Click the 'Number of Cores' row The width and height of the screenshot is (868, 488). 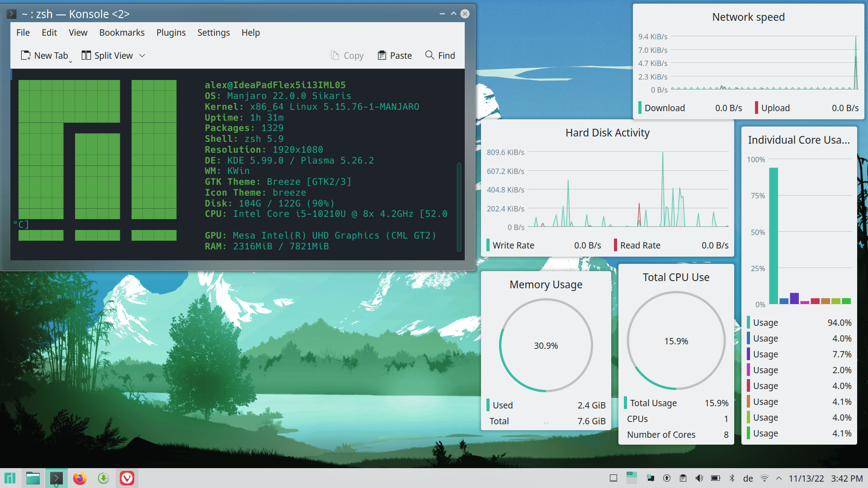(x=677, y=435)
